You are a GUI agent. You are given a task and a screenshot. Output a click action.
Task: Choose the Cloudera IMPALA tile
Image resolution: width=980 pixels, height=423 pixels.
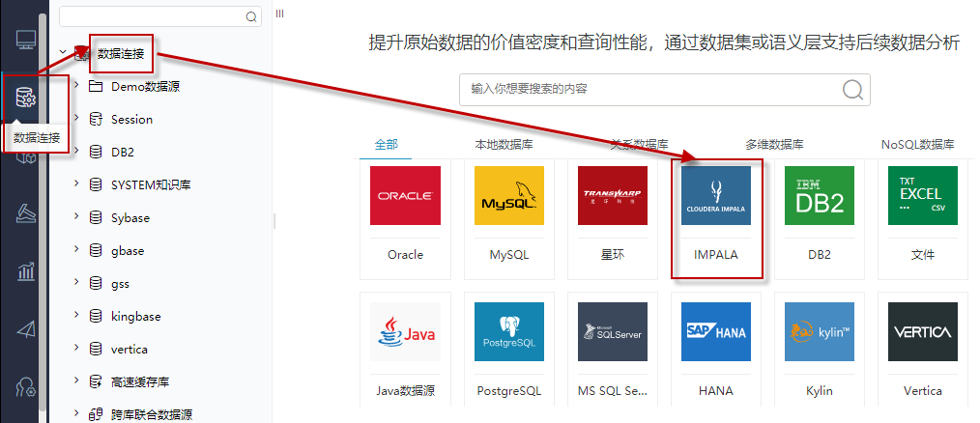tap(716, 217)
